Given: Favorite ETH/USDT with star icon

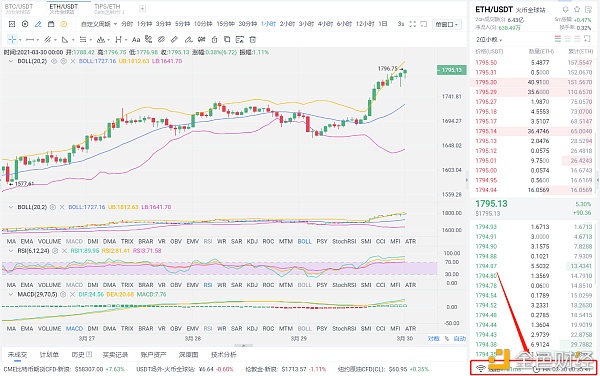Looking at the screenshot, I should point(577,9).
